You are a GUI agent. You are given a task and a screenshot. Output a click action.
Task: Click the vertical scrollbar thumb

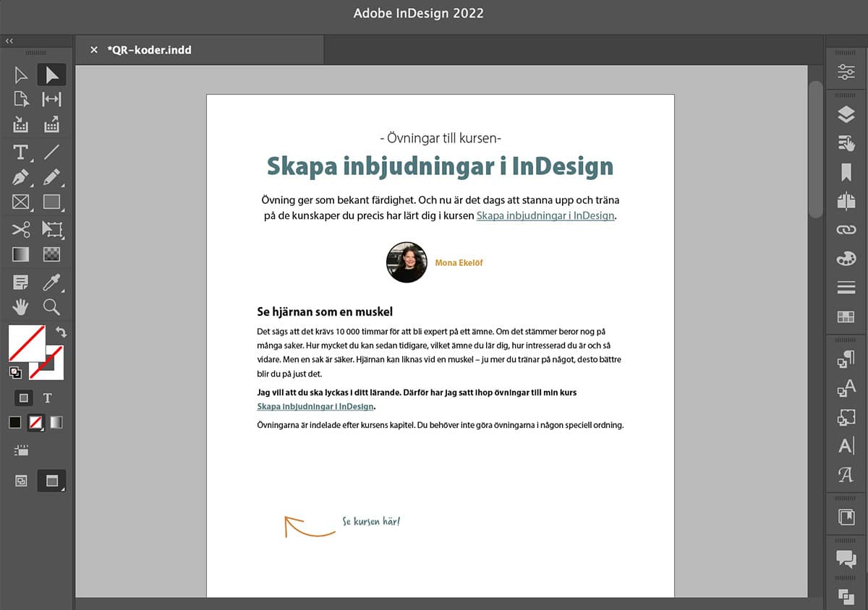pos(816,149)
